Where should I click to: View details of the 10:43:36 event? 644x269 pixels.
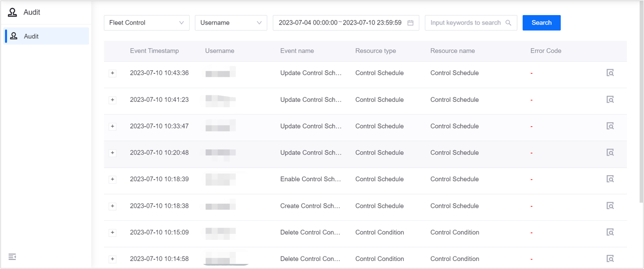pos(610,73)
